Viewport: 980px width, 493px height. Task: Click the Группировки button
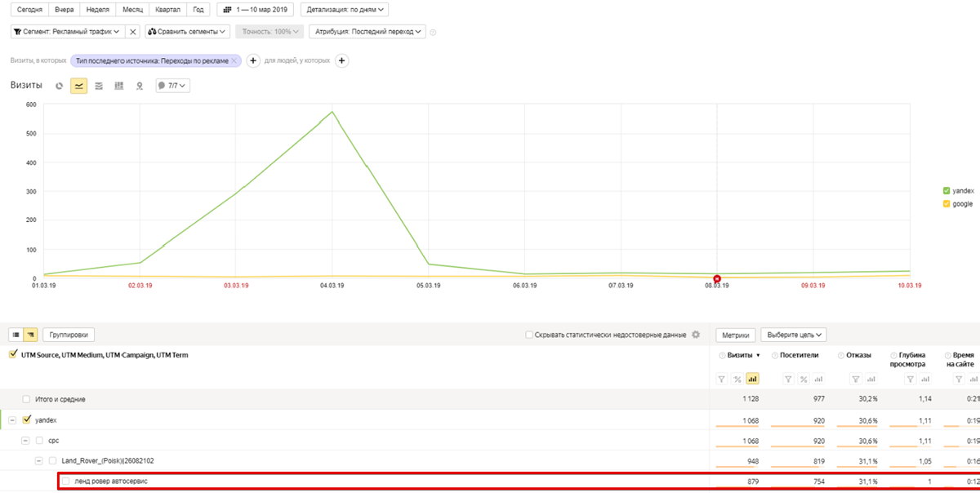pos(69,335)
